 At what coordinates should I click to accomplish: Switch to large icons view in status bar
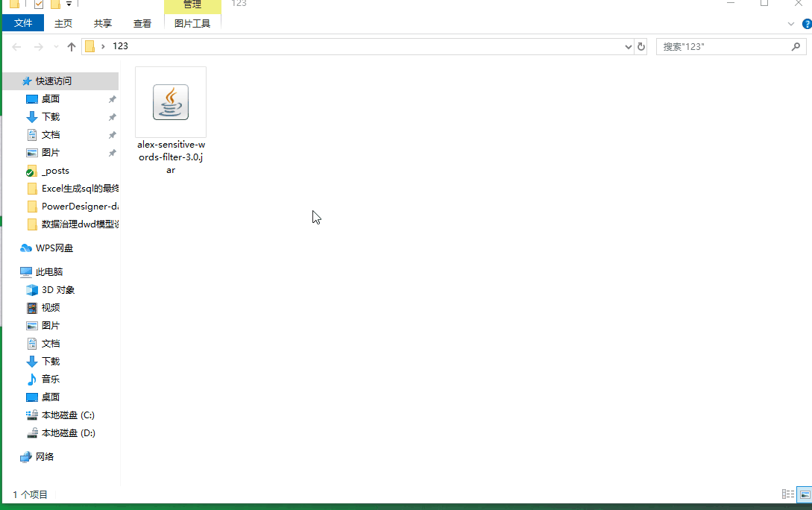click(805, 494)
